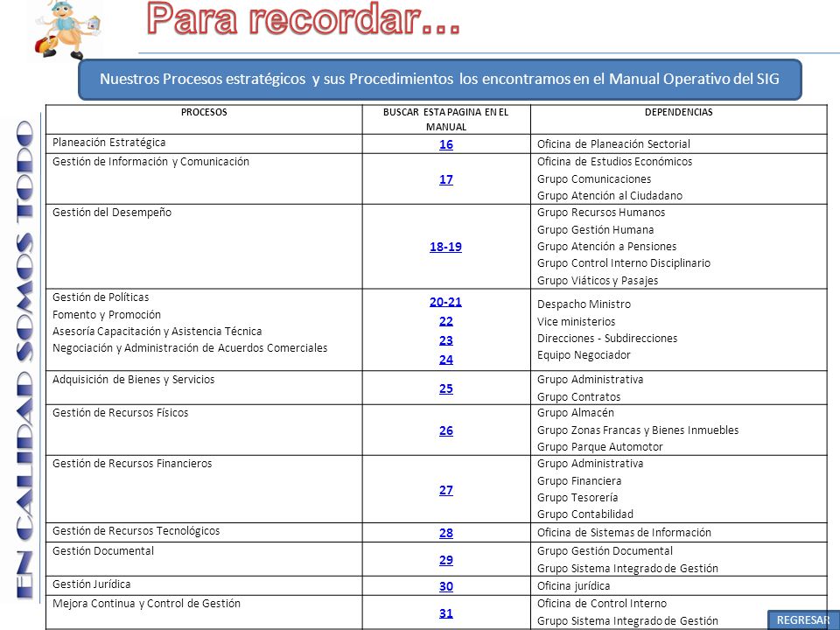The width and height of the screenshot is (840, 630).
Task: Click 'Negociación y Administración de Acuerdos Comerciales'
Action: click(x=190, y=348)
